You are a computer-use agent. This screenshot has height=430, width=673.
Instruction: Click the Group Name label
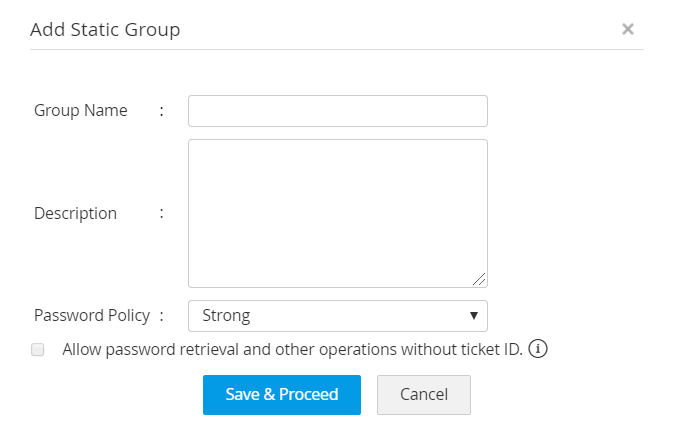pyautogui.click(x=81, y=111)
